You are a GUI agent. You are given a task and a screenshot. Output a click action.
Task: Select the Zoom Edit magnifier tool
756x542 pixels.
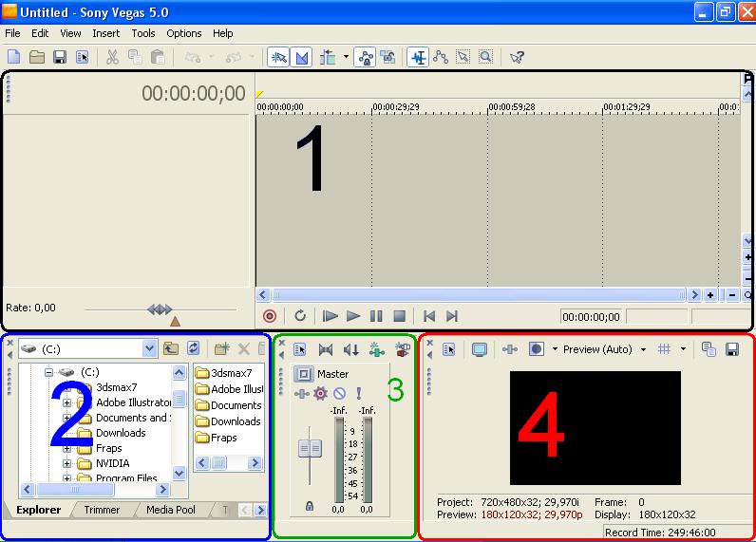coord(485,57)
